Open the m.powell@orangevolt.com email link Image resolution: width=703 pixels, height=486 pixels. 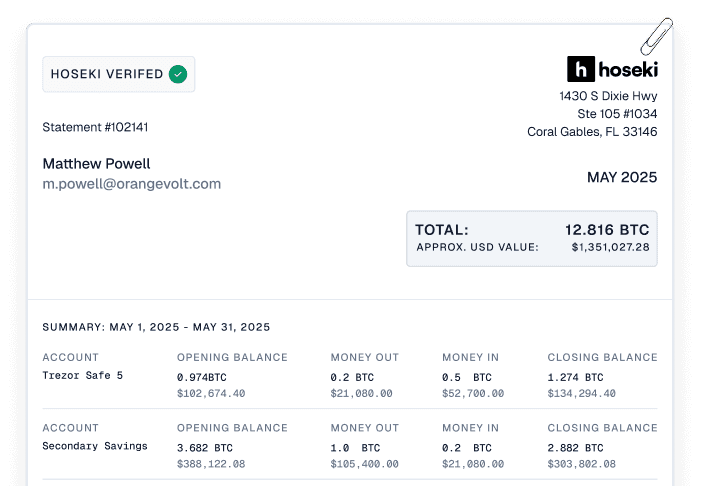coord(131,184)
